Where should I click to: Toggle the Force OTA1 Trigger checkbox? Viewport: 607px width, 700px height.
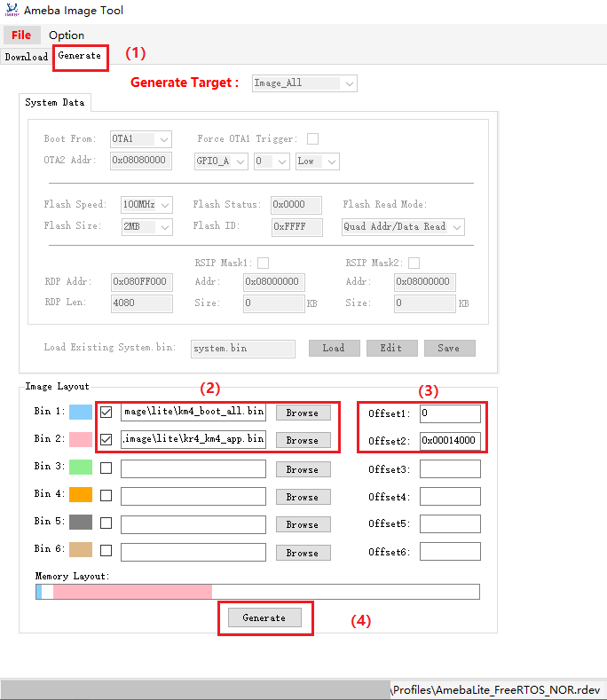[x=312, y=139]
